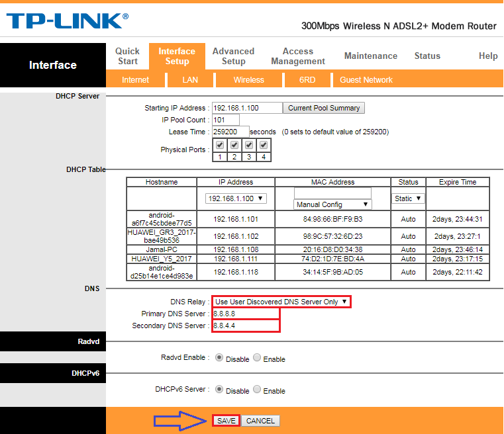Open the Manual Config dropdown

click(332, 204)
